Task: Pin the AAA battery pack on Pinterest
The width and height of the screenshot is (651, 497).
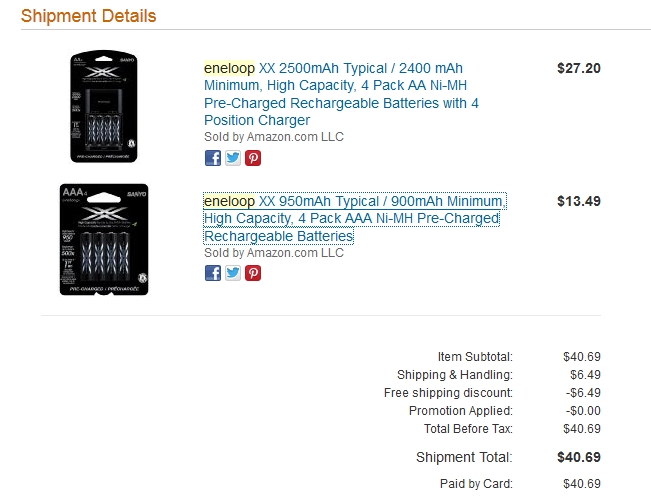Action: tap(252, 273)
